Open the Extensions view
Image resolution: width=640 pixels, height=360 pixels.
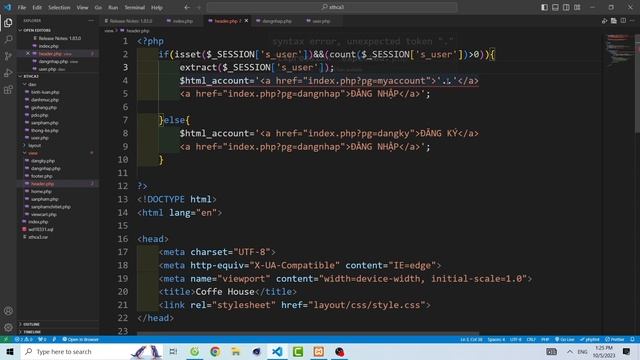(8, 90)
